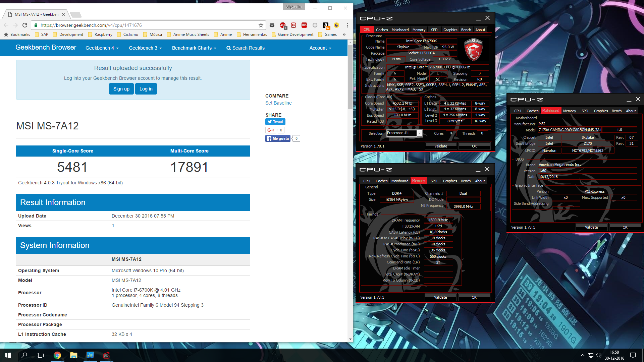The width and height of the screenshot is (644, 362).
Task: Click the MSI dragon logo in CPU-Z
Action: [473, 50]
